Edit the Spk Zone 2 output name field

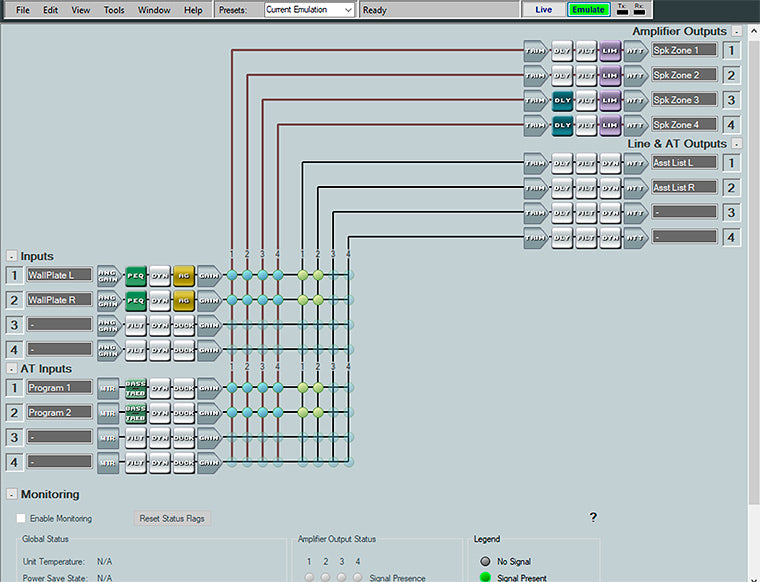[x=684, y=75]
